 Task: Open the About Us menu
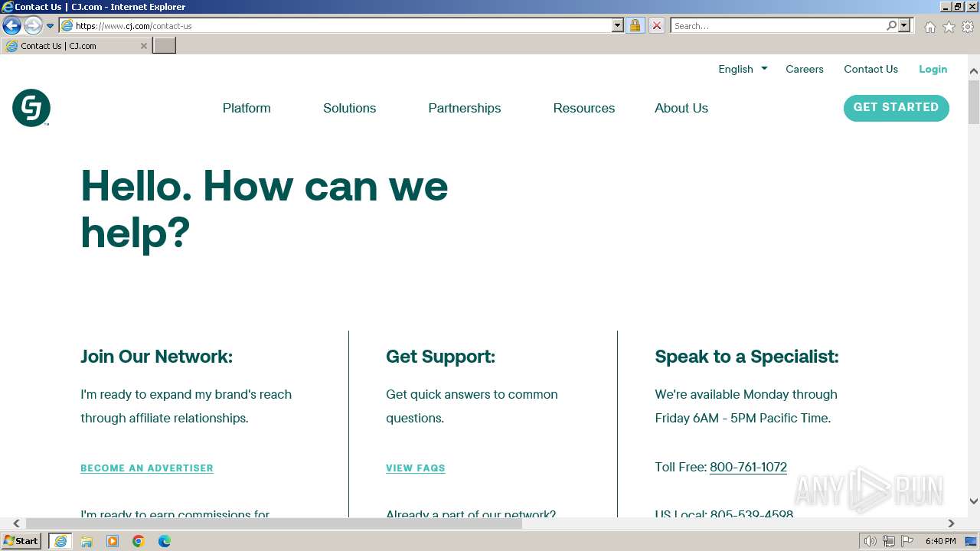(681, 108)
